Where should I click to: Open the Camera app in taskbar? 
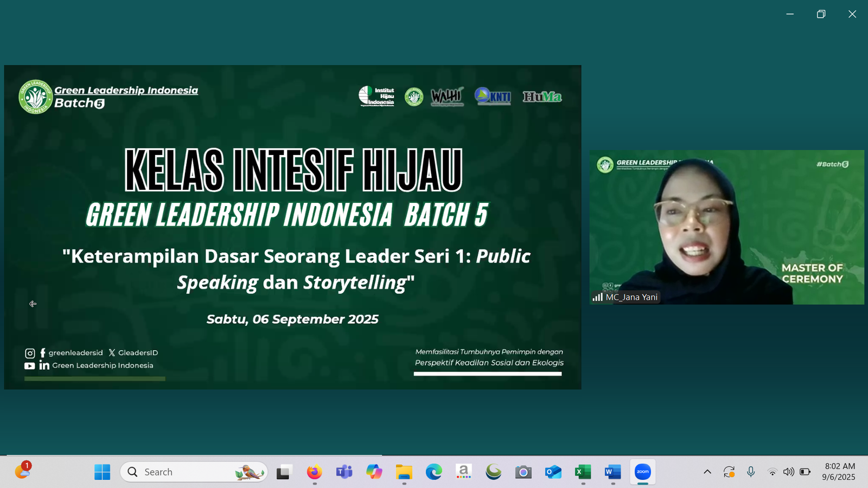(x=523, y=472)
